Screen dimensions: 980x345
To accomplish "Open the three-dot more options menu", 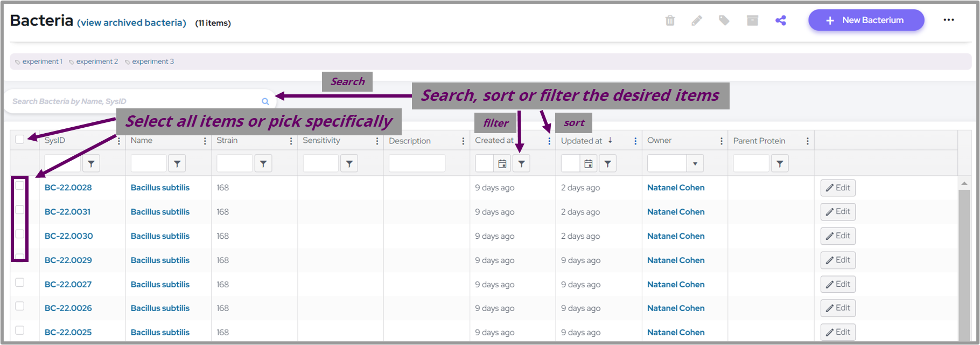I will pyautogui.click(x=948, y=20).
